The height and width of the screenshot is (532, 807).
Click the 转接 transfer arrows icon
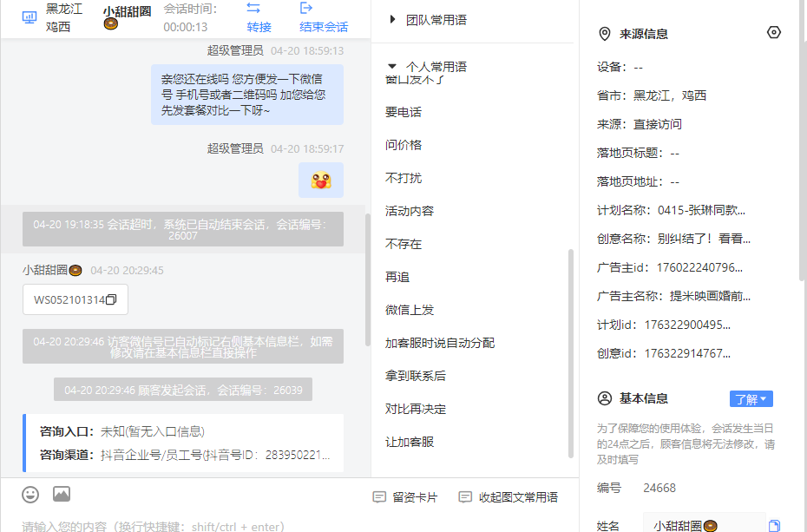point(253,8)
